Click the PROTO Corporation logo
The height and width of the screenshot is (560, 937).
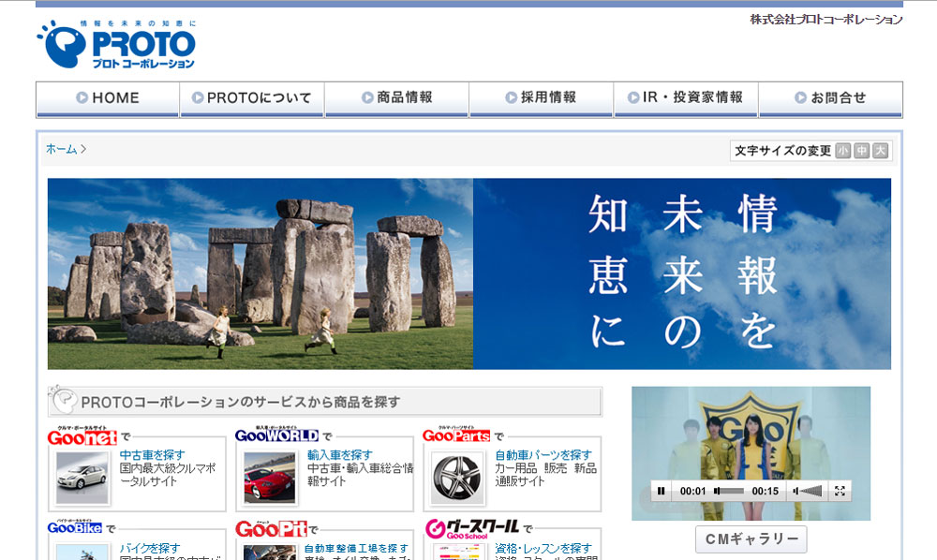(116, 44)
